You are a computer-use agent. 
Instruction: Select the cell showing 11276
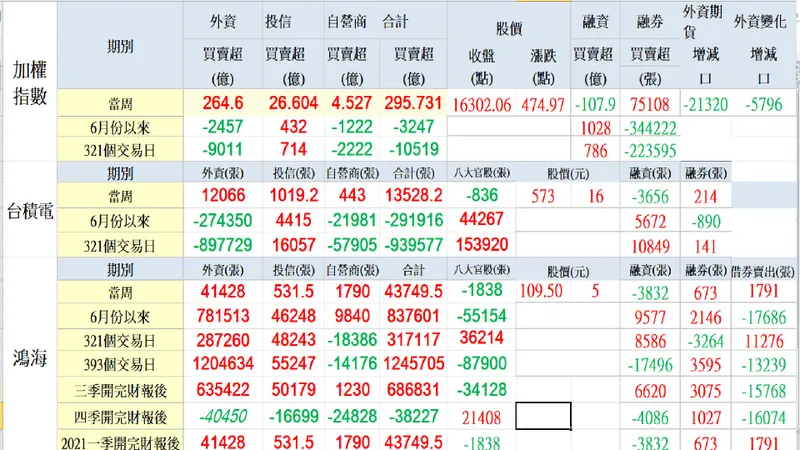tap(763, 341)
